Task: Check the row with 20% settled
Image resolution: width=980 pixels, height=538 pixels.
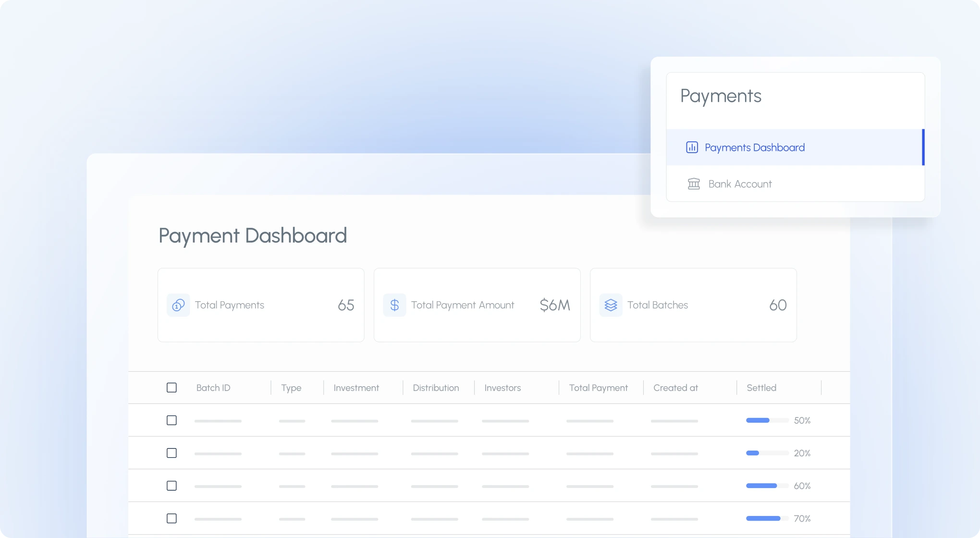Action: tap(171, 453)
